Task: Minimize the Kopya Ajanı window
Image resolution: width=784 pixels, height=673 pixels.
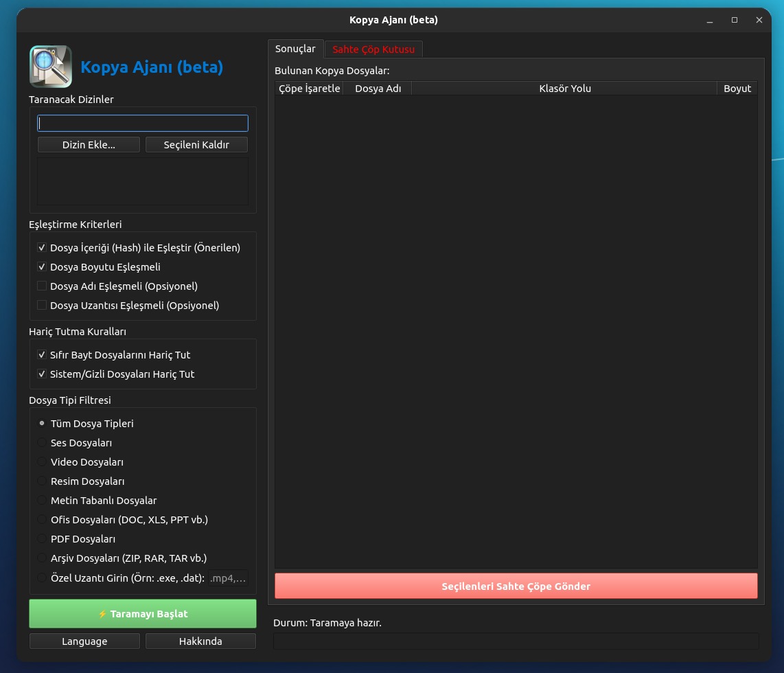Action: coord(709,21)
